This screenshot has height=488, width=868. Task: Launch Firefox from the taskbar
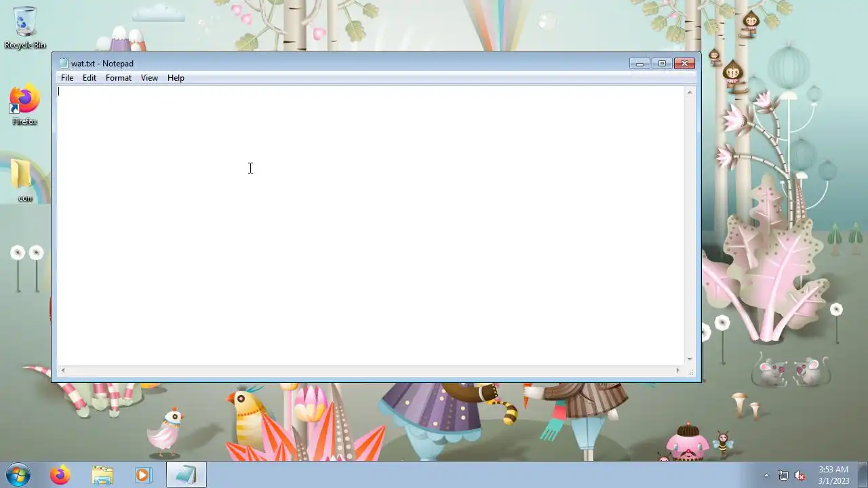click(60, 475)
